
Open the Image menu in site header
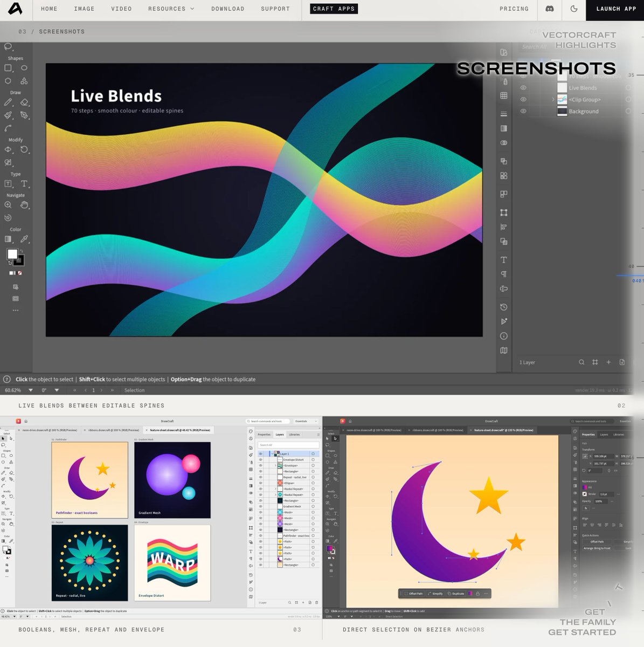(x=84, y=9)
